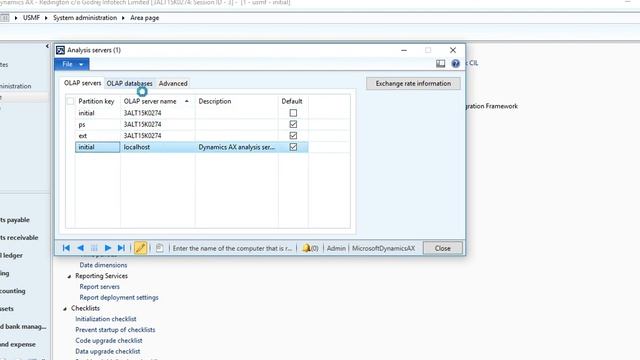Go to next record arrow
Image resolution: width=640 pixels, height=360 pixels.
108,248
